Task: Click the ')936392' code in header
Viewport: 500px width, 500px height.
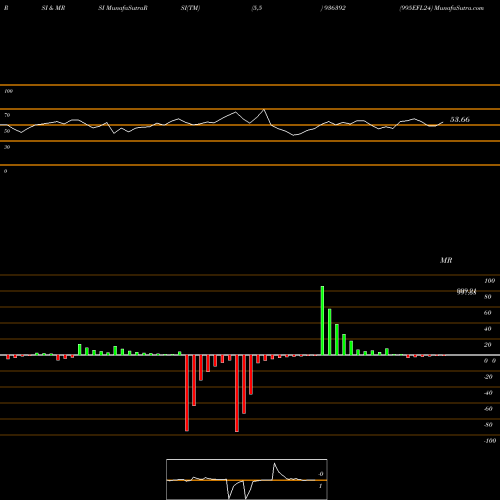Action: click(x=333, y=8)
